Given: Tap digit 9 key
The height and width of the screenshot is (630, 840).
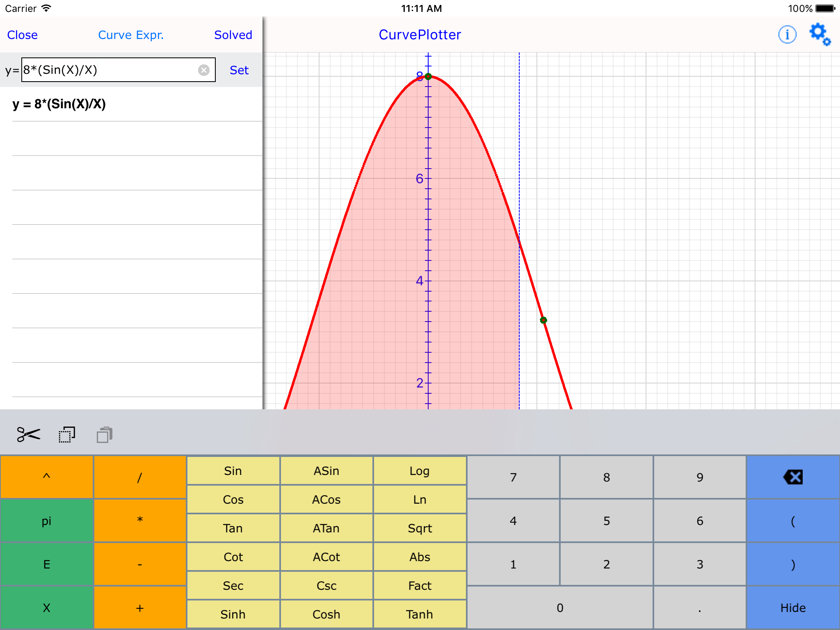Looking at the screenshot, I should click(x=700, y=477).
